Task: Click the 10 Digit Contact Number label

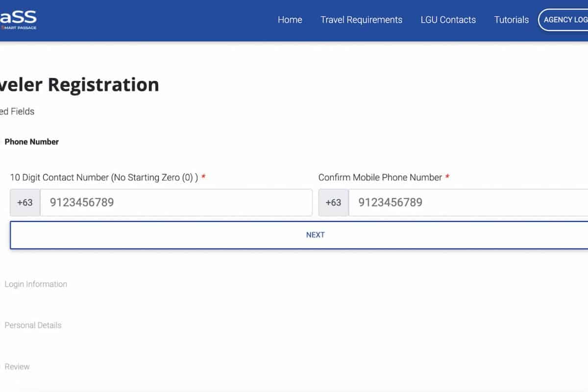Action: (x=104, y=177)
